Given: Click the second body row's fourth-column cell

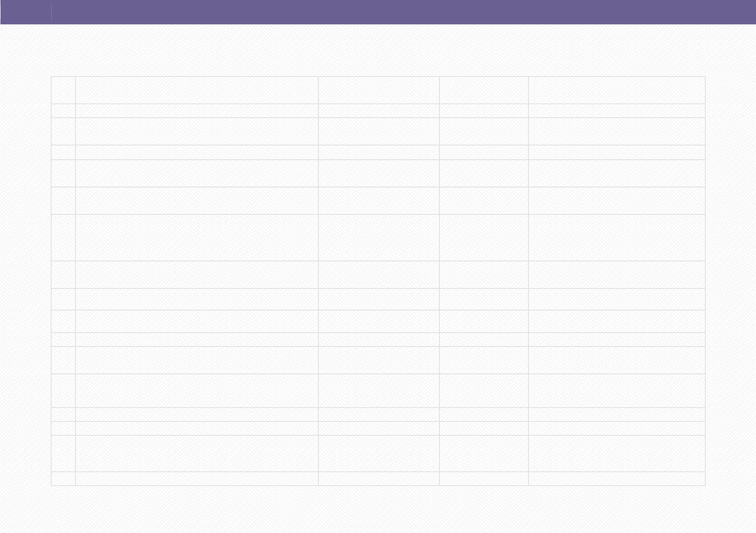Looking at the screenshot, I should coord(484,131).
